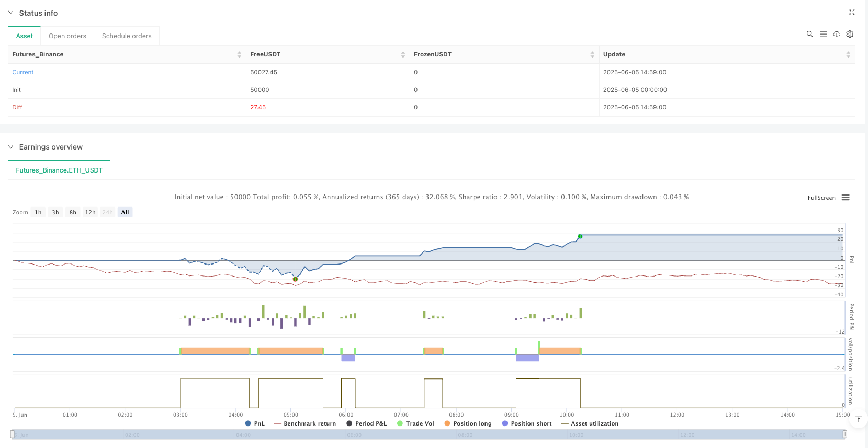Screen dimensions: 868x448
Task: Click the left handle of range navigator
Action: click(13, 434)
